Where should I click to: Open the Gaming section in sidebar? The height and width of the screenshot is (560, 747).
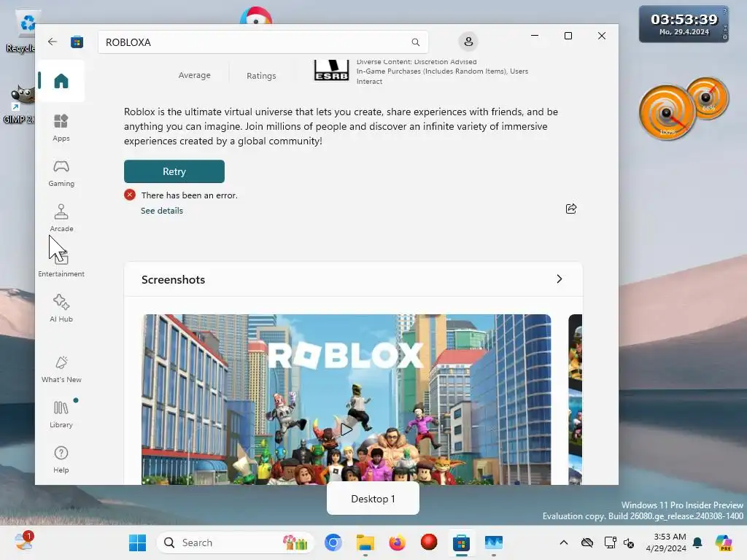61,173
